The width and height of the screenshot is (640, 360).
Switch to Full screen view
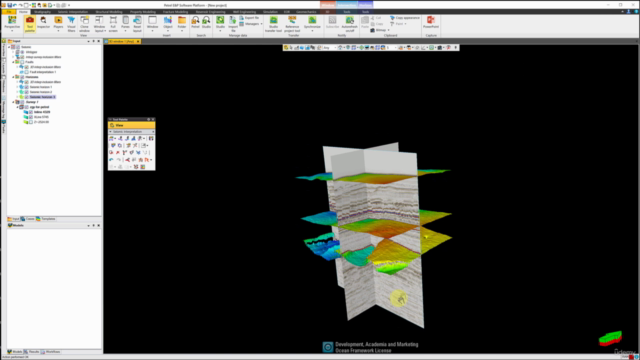tap(113, 24)
